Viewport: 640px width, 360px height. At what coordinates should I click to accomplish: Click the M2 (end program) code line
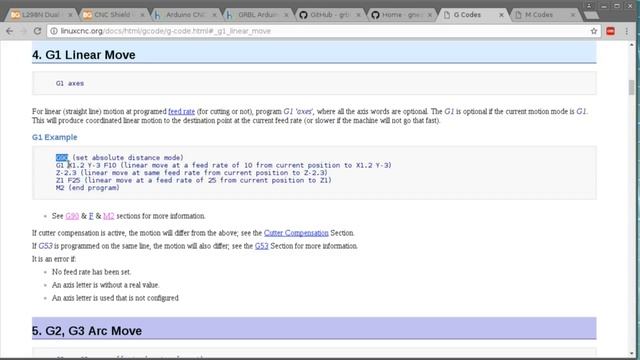(88, 188)
